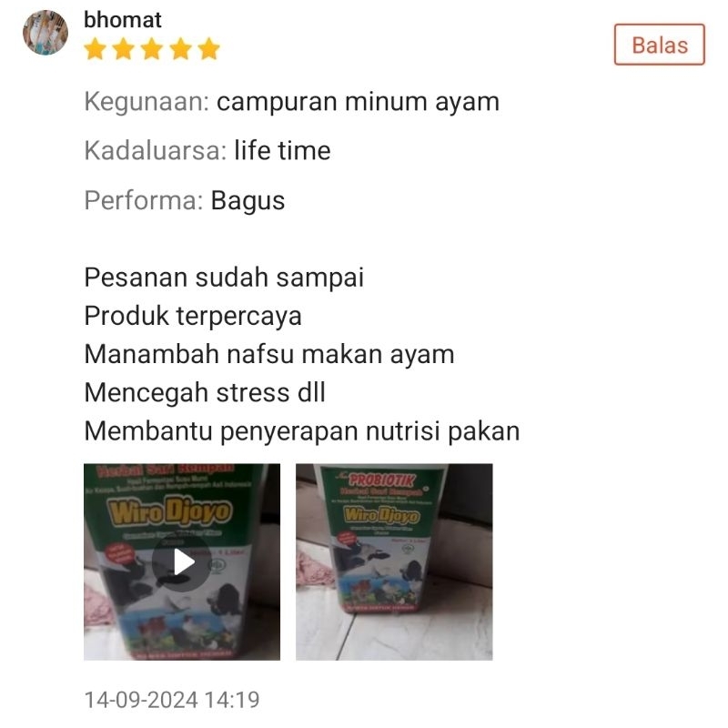Click the line "Manambah nafsu makan ayam"
728x728 pixels.
269,355
